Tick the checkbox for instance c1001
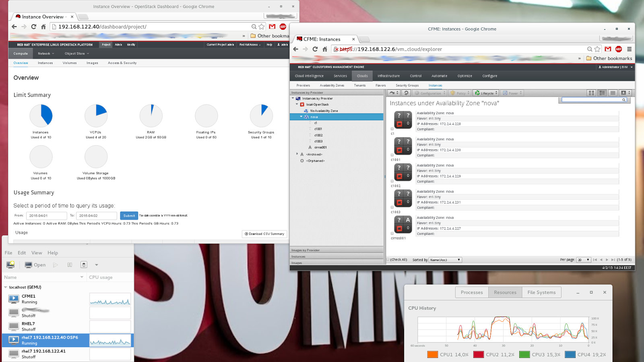Viewport: 644px width, 362px height. point(392,155)
